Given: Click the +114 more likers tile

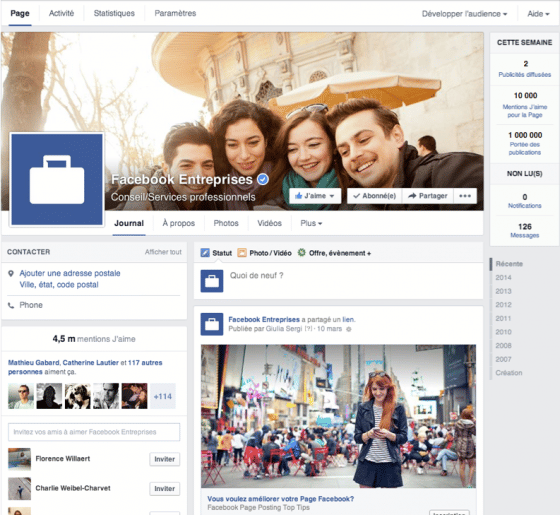Looking at the screenshot, I should pos(163,396).
